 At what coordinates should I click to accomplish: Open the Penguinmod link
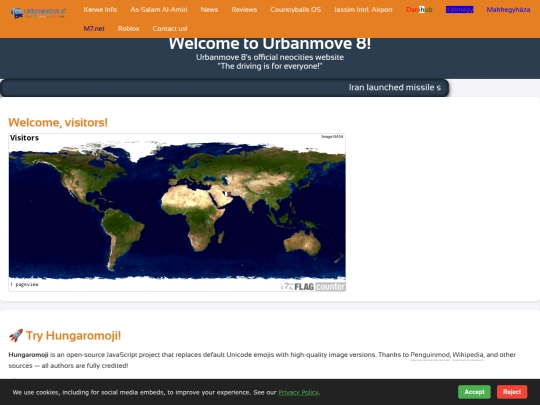[430, 355]
